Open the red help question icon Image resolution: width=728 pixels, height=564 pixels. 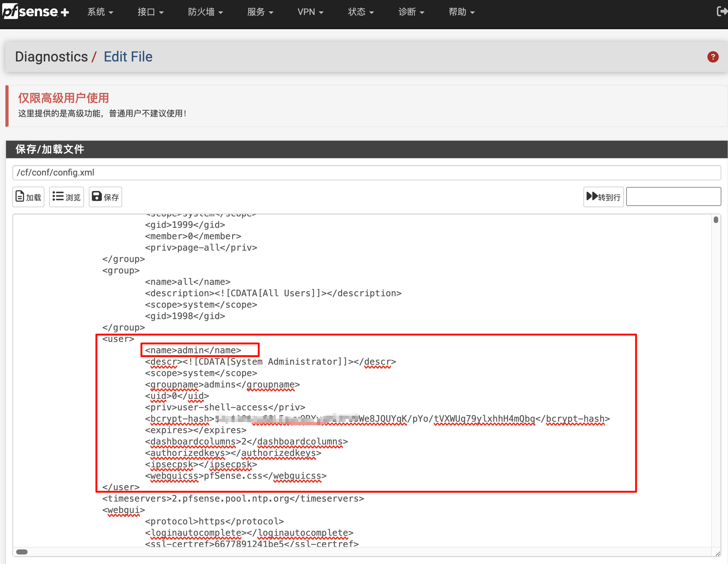click(x=713, y=57)
